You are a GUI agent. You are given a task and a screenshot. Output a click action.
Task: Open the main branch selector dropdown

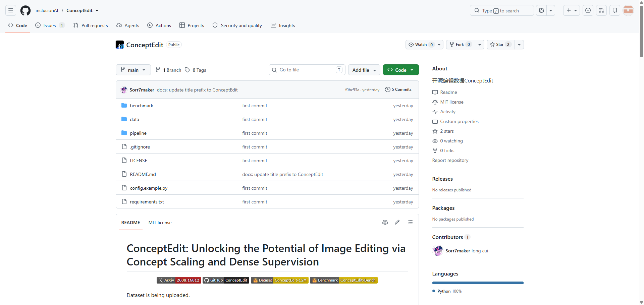pyautogui.click(x=133, y=70)
